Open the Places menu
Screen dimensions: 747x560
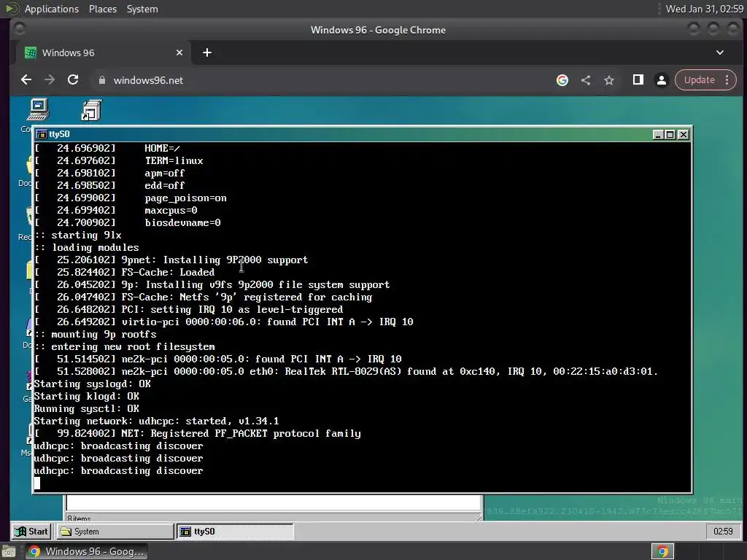pos(102,9)
